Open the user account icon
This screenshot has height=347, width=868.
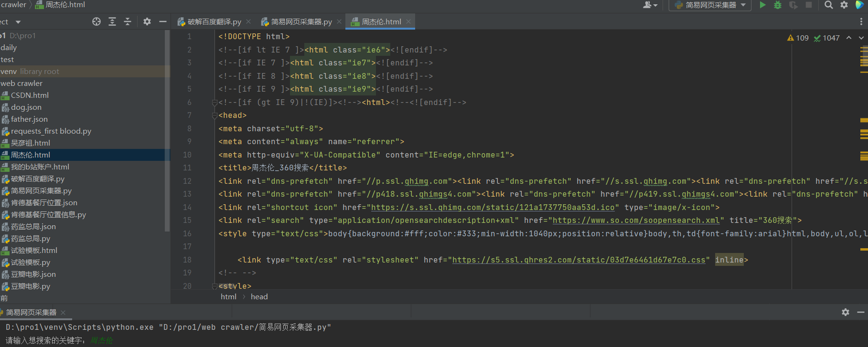(x=647, y=5)
